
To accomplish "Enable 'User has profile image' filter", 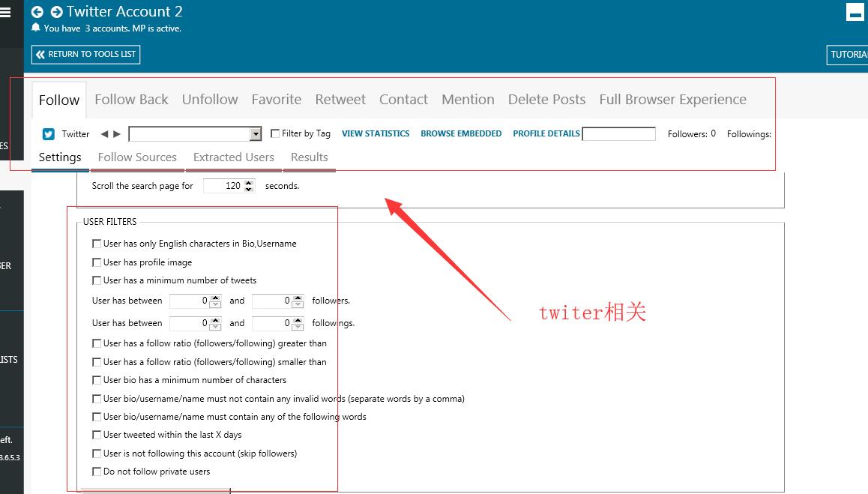I will click(x=97, y=262).
